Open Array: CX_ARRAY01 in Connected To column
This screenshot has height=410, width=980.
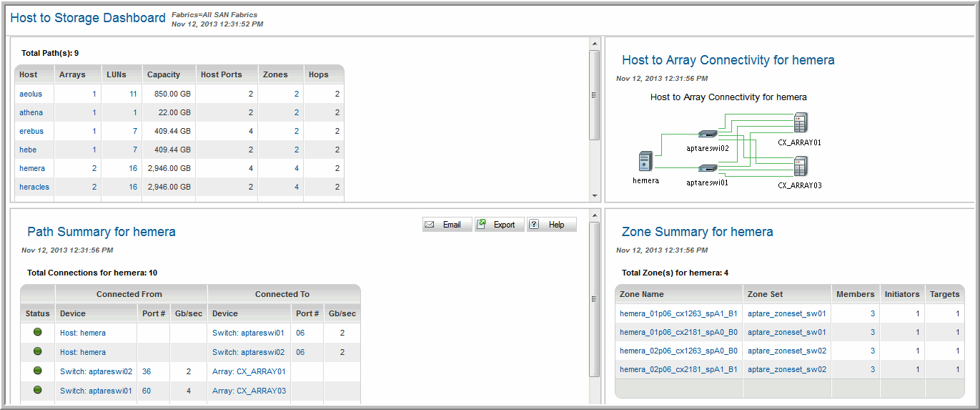pyautogui.click(x=249, y=371)
